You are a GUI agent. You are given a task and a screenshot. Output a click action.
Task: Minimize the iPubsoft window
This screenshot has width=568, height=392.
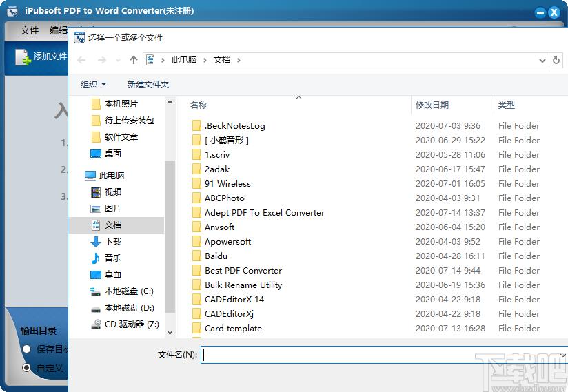pyautogui.click(x=540, y=12)
